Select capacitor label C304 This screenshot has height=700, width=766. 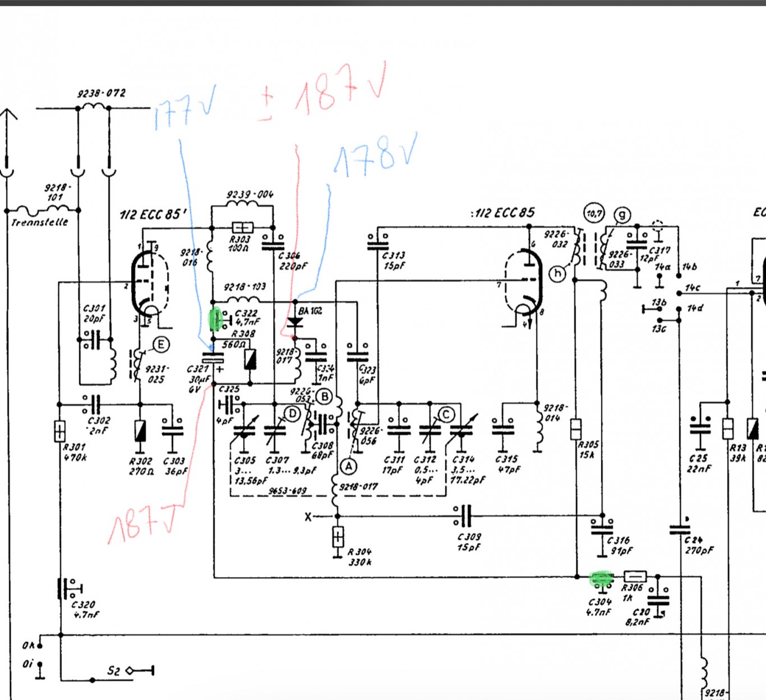point(599,602)
